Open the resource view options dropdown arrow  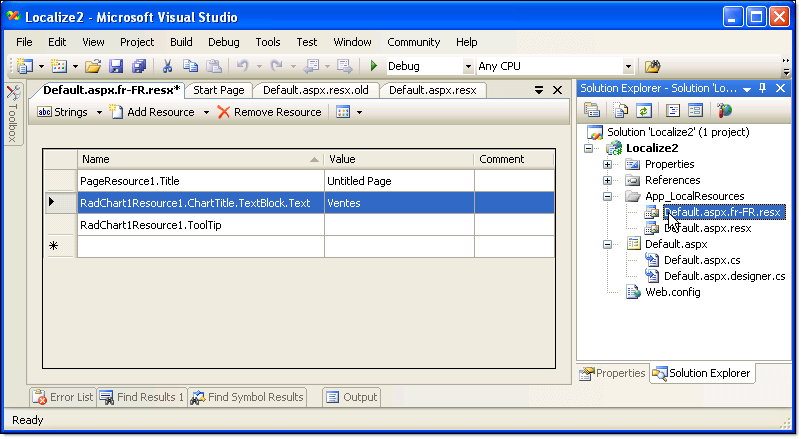(359, 112)
